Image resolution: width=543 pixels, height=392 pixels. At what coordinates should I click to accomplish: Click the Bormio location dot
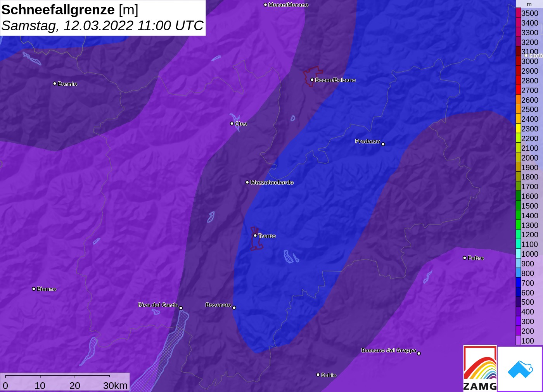55,83
